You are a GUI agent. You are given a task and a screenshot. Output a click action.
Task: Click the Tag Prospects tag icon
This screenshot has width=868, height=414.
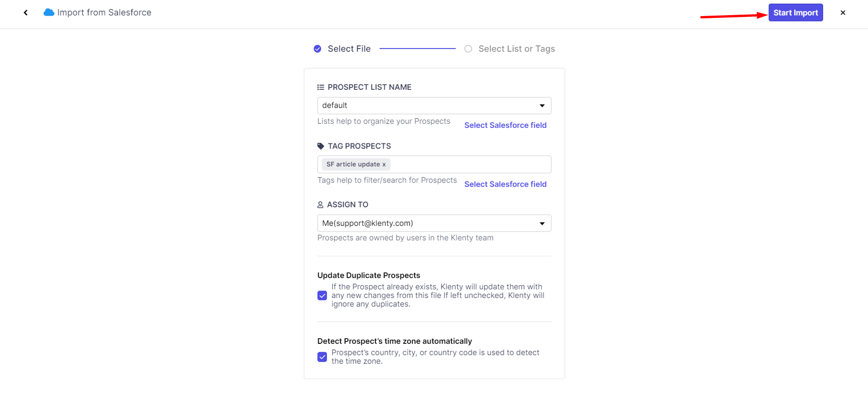[x=321, y=146]
